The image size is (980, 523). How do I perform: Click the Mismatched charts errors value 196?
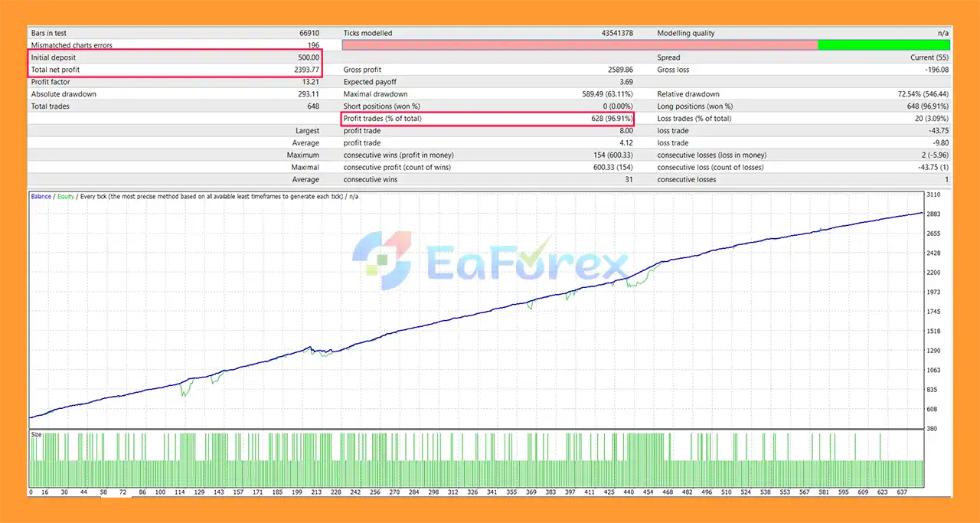[312, 45]
